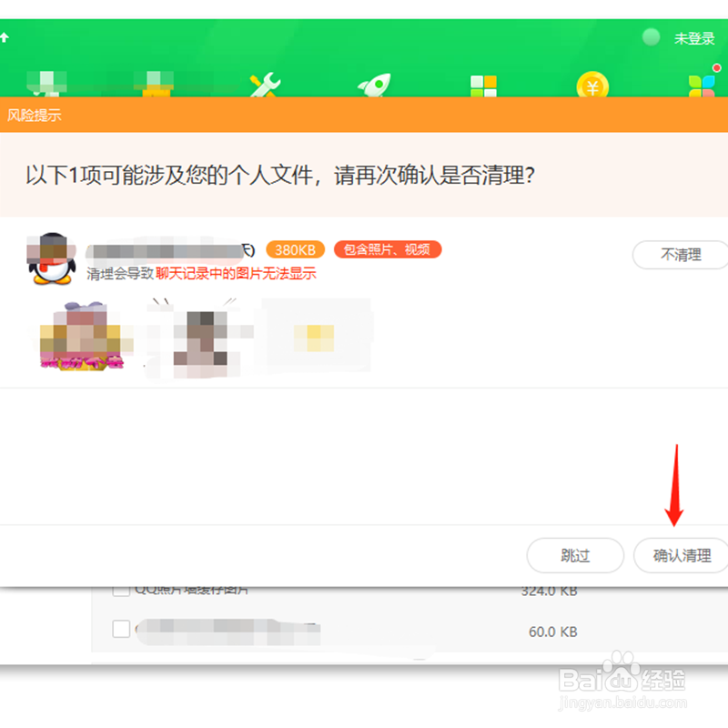The height and width of the screenshot is (728, 728).
Task: Click the 跳过 skip button
Action: point(575,555)
